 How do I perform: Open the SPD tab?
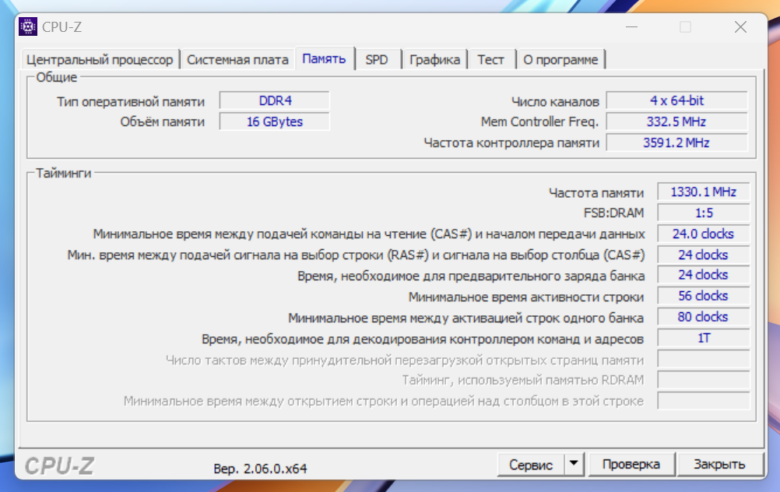[x=377, y=60]
